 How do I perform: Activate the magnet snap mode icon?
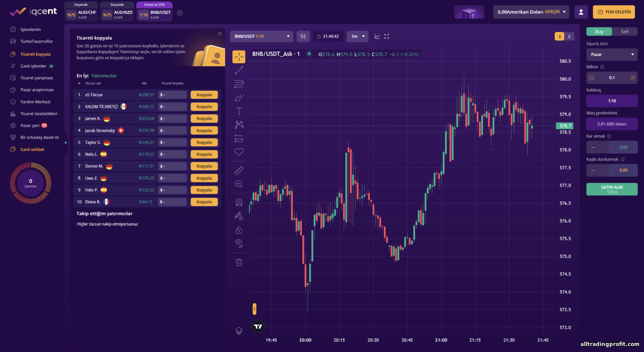239,202
